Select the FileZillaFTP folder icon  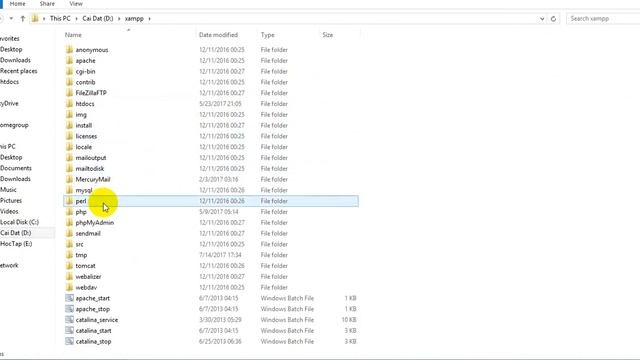(69, 93)
